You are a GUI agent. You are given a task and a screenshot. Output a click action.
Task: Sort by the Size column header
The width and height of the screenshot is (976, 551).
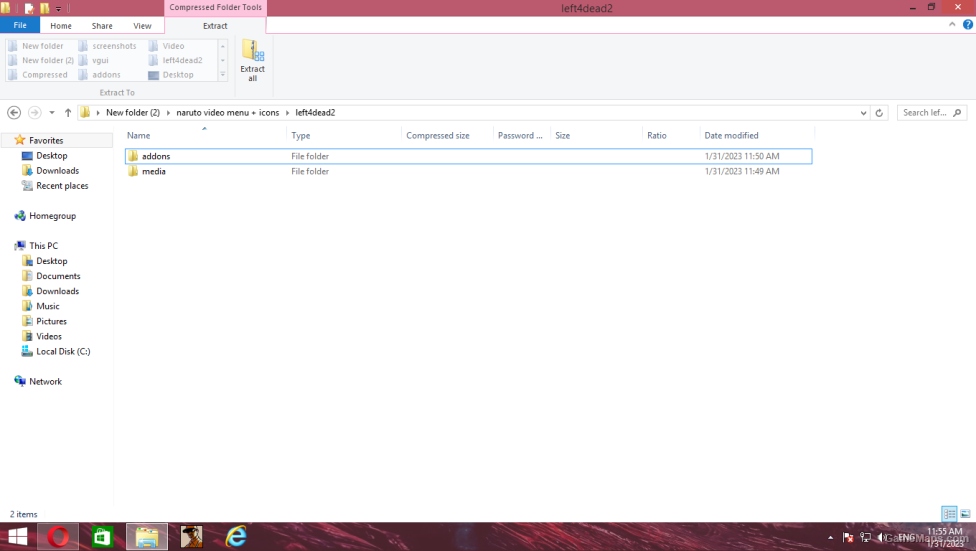click(x=563, y=136)
